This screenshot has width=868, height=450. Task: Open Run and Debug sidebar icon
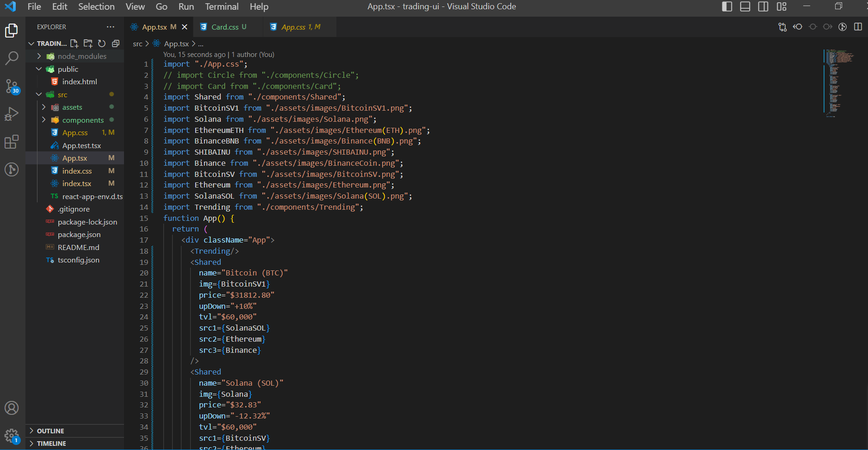[x=12, y=114]
